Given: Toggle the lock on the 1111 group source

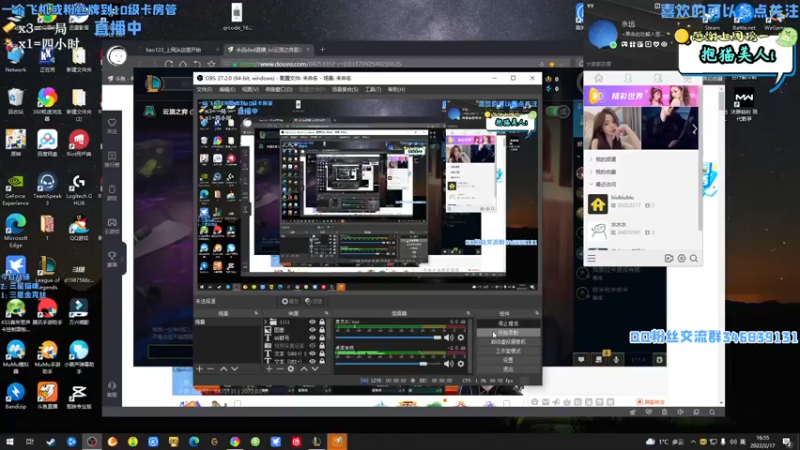Looking at the screenshot, I should (x=322, y=322).
